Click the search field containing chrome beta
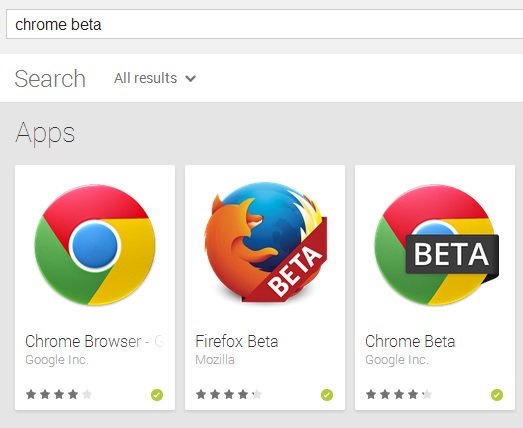Image resolution: width=523 pixels, height=428 pixels. click(265, 24)
